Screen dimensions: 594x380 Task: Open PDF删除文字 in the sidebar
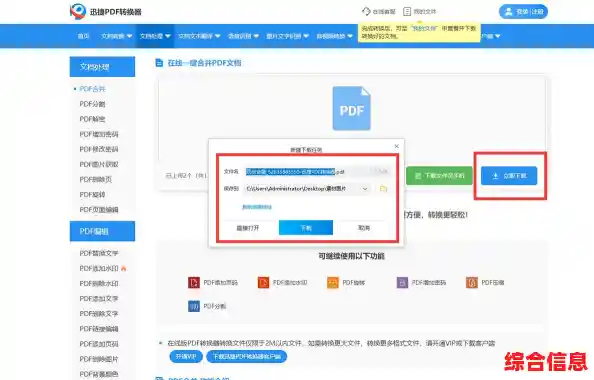tap(99, 314)
